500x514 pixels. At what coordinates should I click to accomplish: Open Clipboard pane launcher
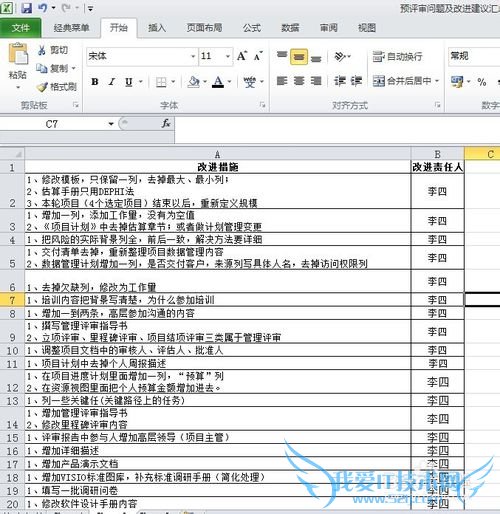pyautogui.click(x=76, y=105)
